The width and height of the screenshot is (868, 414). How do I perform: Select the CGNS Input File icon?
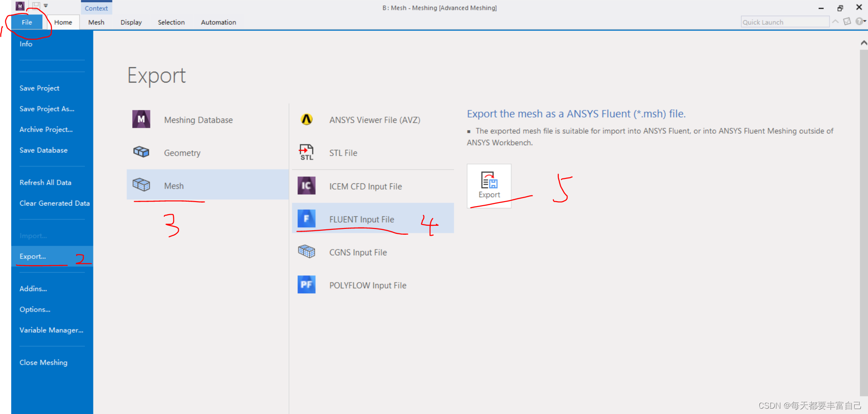(306, 252)
